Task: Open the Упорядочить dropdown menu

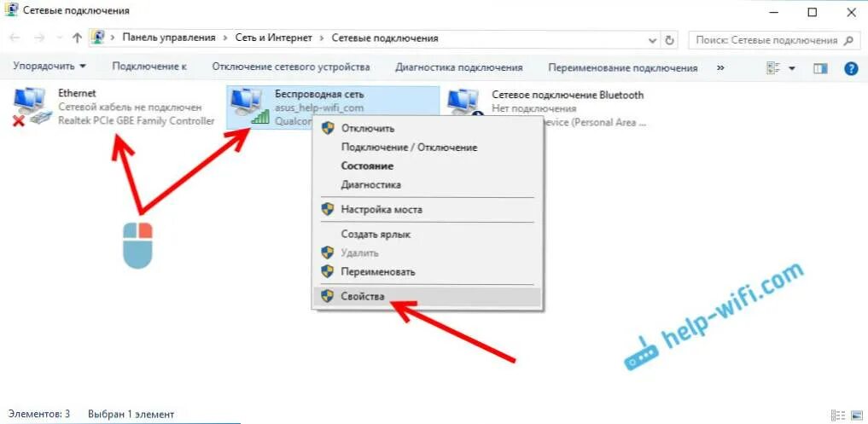Action: [50, 67]
